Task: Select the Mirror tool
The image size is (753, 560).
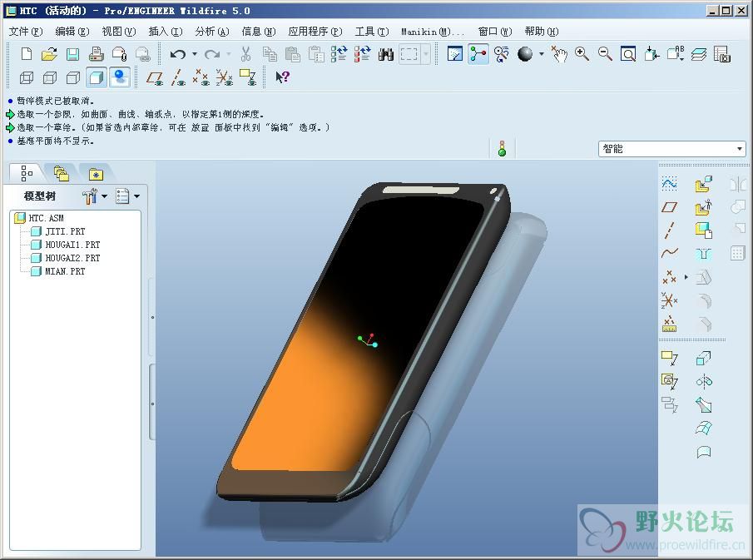Action: [738, 184]
